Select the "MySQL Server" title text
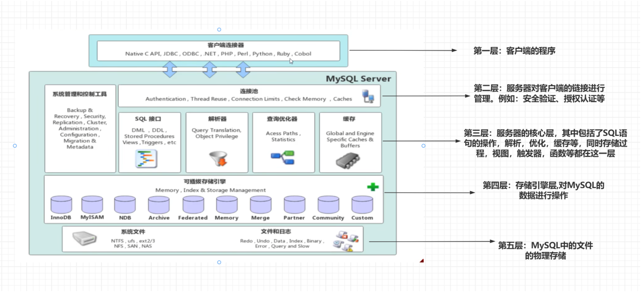This screenshot has width=644, height=293. pos(358,79)
